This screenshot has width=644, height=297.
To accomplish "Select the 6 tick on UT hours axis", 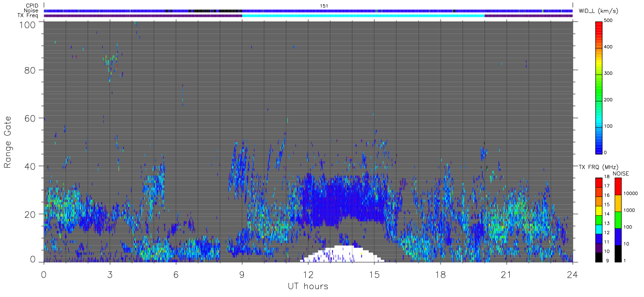I will (176, 274).
